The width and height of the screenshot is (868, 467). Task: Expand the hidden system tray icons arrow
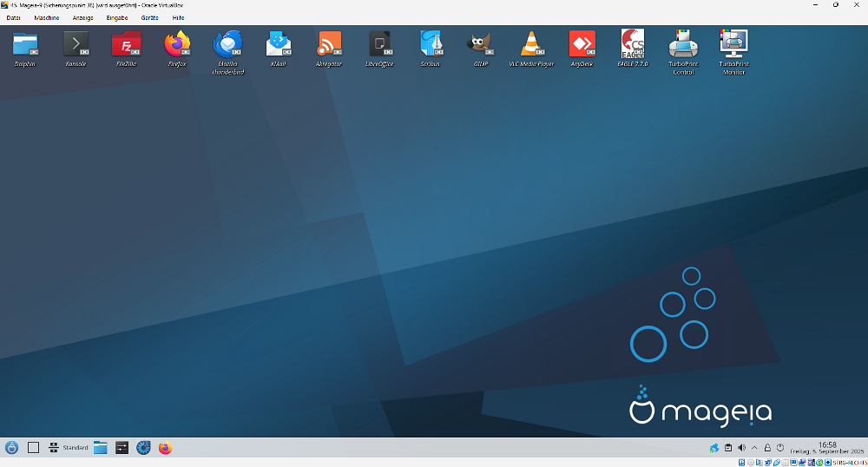click(755, 448)
